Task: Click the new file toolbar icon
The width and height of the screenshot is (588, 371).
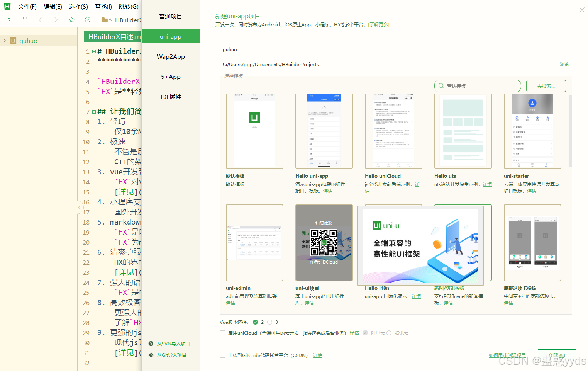Action: point(8,20)
